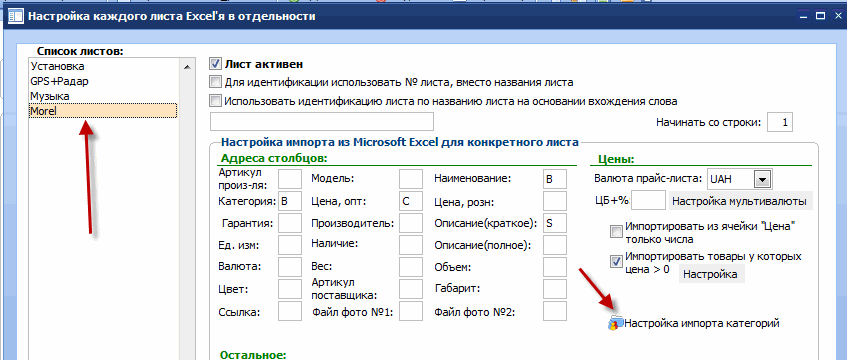Click the category import settings folder icon

point(615,323)
